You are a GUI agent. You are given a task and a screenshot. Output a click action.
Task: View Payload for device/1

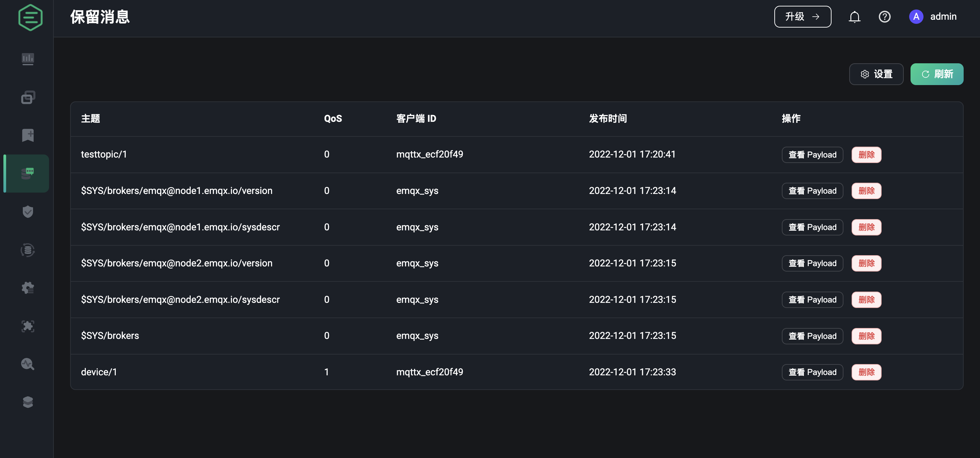pyautogui.click(x=812, y=372)
